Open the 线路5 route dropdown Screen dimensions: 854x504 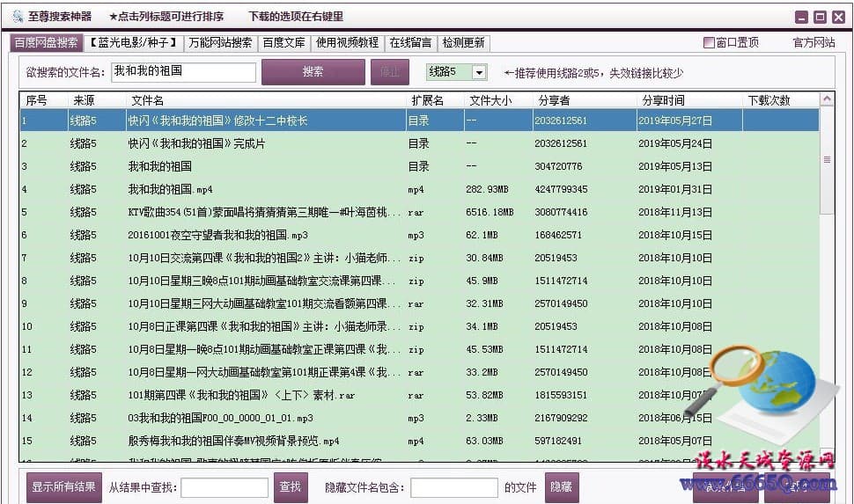click(x=479, y=72)
